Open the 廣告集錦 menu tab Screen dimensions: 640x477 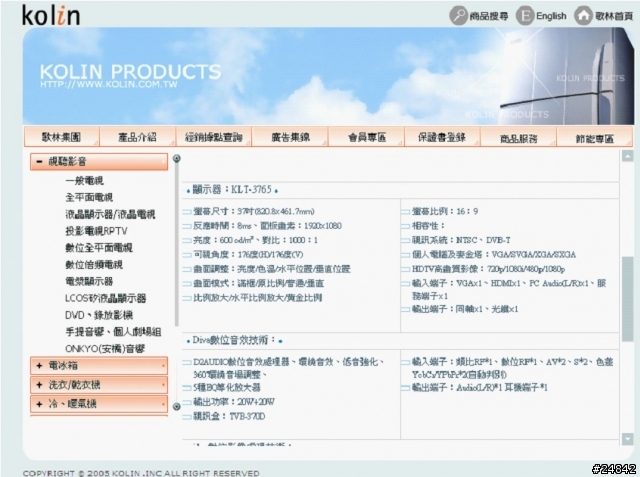point(290,137)
